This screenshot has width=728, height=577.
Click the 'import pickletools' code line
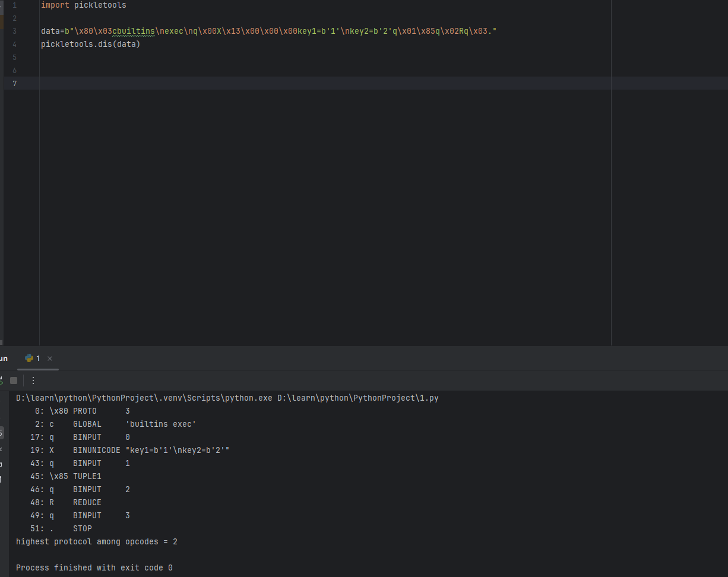click(84, 5)
